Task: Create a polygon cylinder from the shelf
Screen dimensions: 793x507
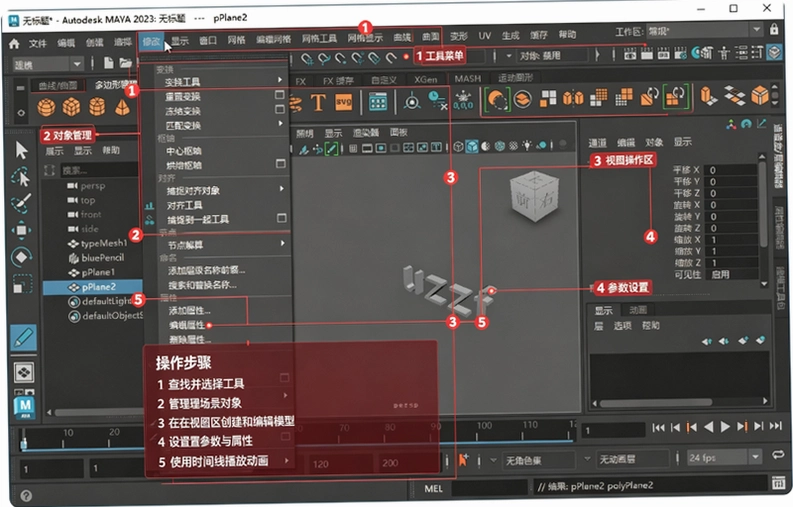Action: pos(97,107)
